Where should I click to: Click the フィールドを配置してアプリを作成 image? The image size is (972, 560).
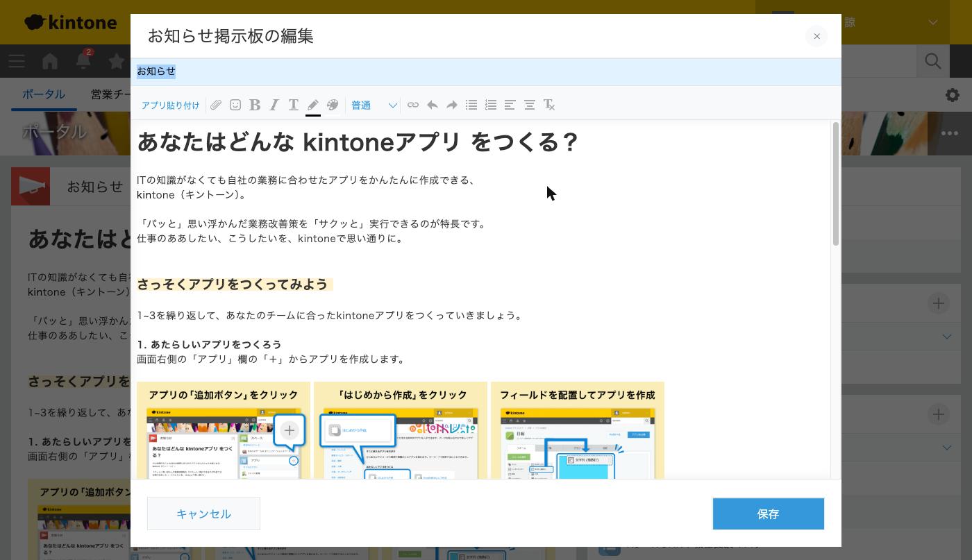(x=578, y=430)
